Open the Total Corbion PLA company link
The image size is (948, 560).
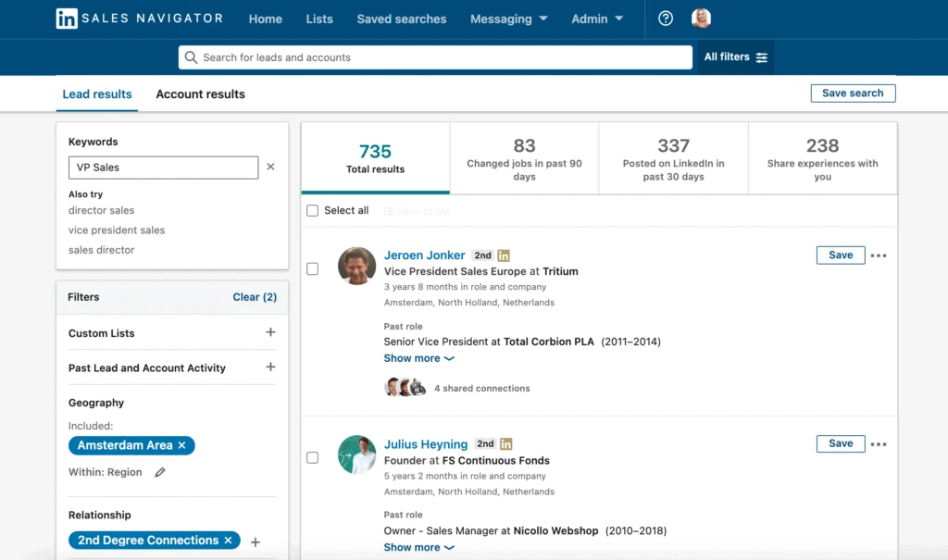[549, 342]
